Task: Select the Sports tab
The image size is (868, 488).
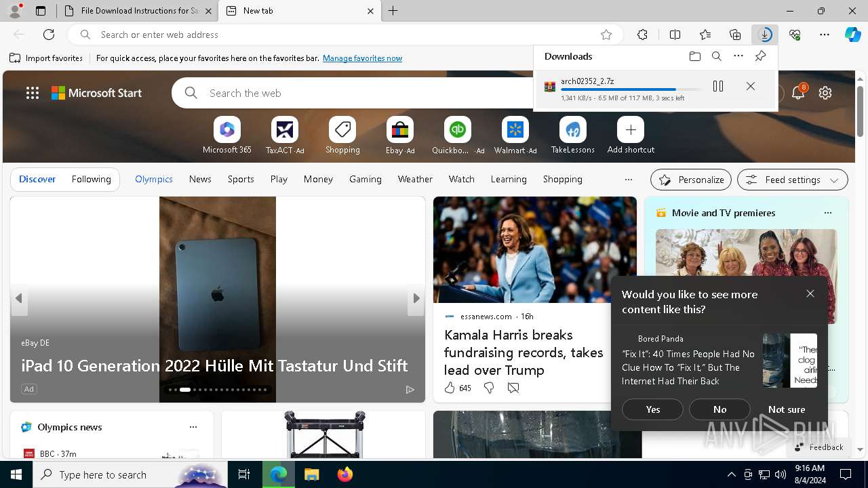Action: tap(241, 179)
